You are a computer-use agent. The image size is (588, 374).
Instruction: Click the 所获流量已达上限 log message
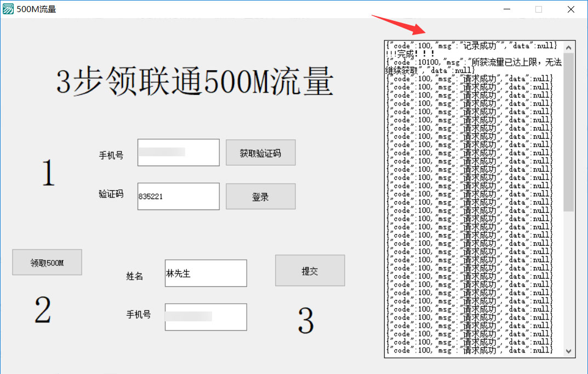(473, 66)
